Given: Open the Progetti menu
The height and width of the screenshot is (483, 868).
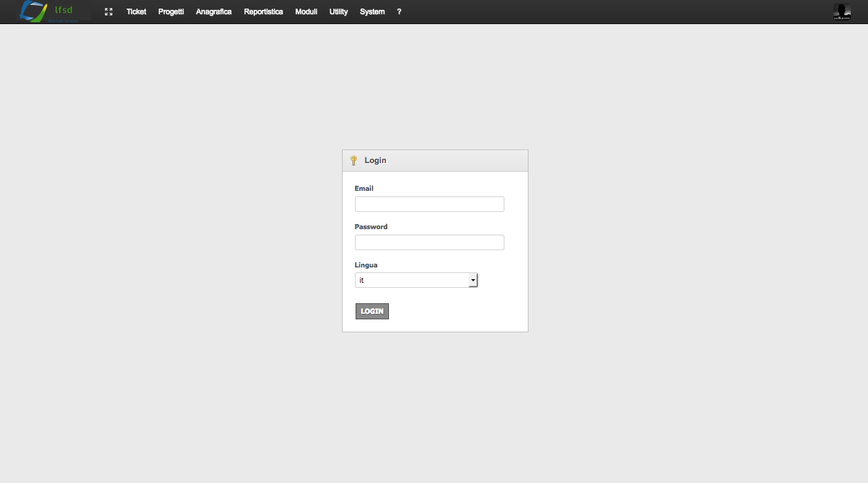Looking at the screenshot, I should point(171,11).
